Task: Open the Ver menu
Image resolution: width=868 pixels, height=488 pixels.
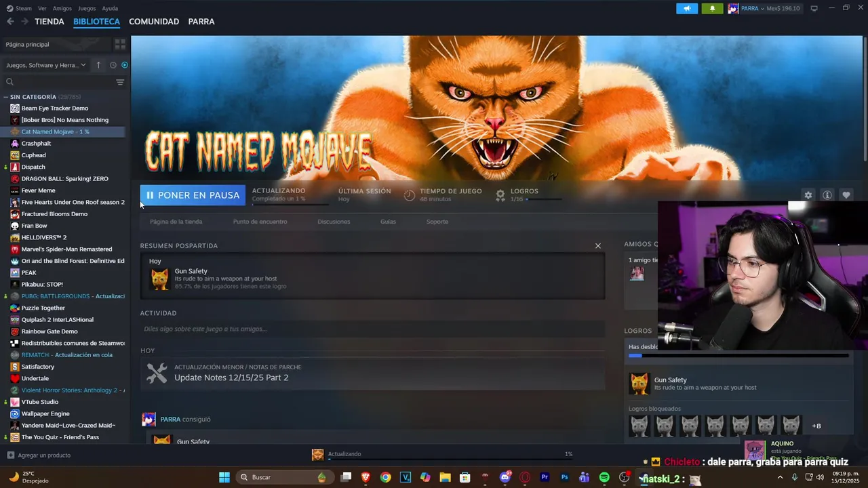Action: 42,8
